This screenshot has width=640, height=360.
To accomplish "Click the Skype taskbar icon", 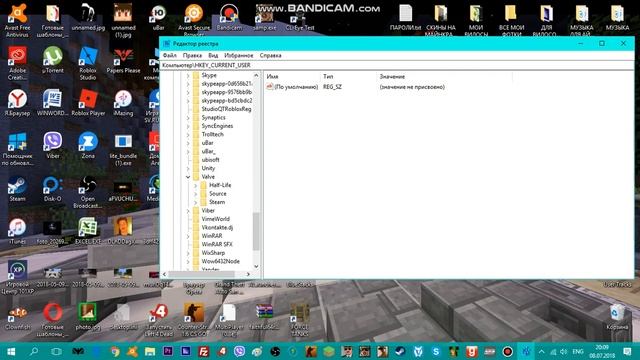I will 436,351.
